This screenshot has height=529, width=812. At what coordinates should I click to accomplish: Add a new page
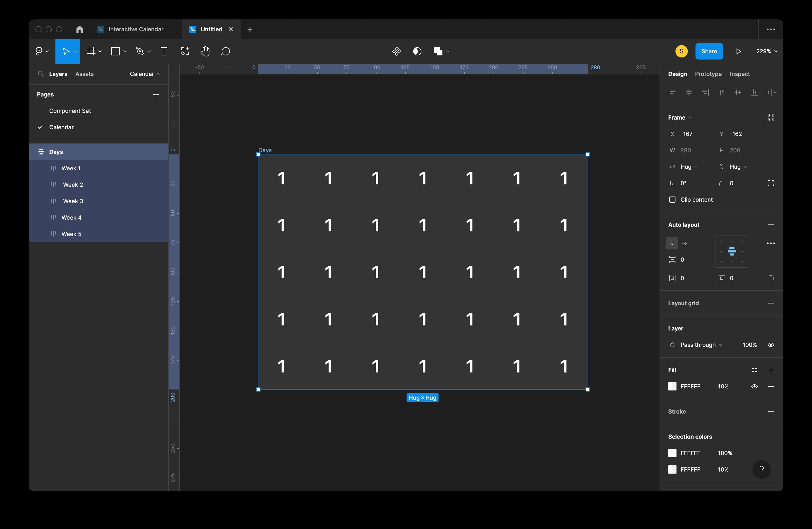156,94
